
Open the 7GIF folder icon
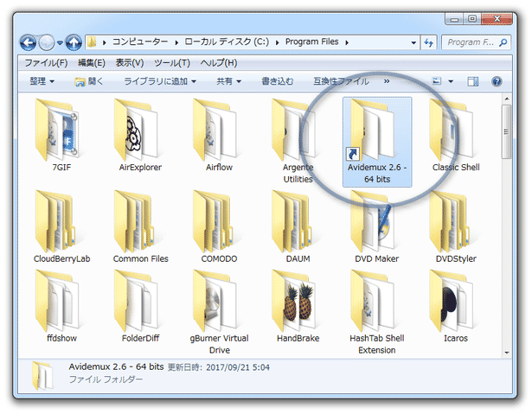click(58, 130)
